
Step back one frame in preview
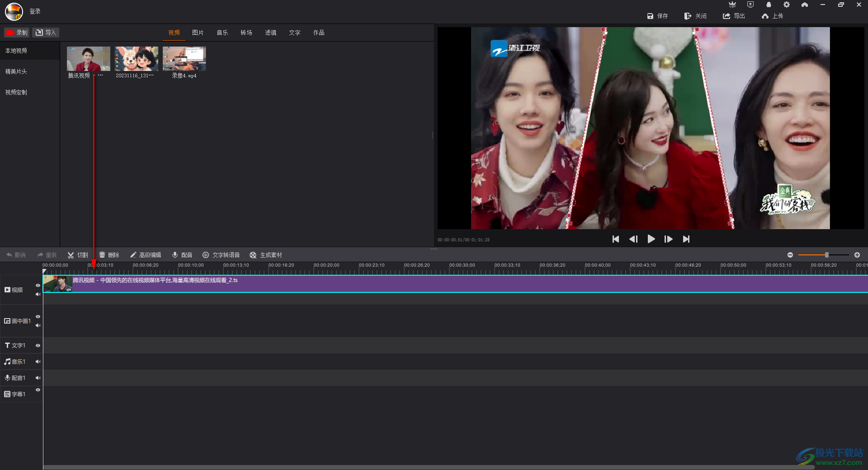pyautogui.click(x=633, y=239)
